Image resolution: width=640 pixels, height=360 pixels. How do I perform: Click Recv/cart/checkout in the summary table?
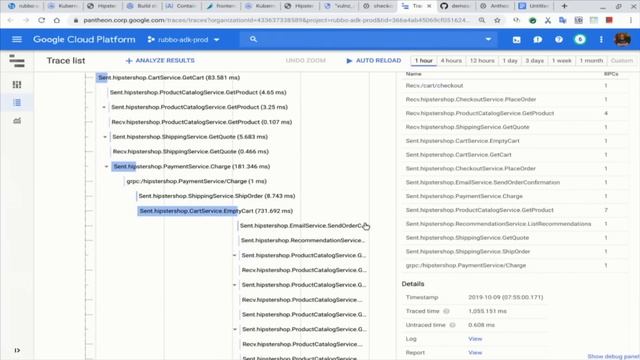434,86
